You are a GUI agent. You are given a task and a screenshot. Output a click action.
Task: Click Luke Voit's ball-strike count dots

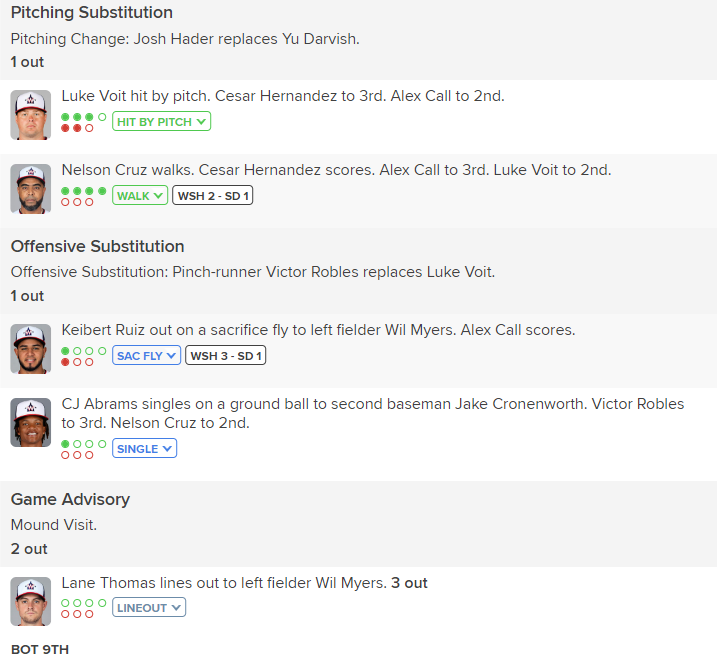coord(83,122)
